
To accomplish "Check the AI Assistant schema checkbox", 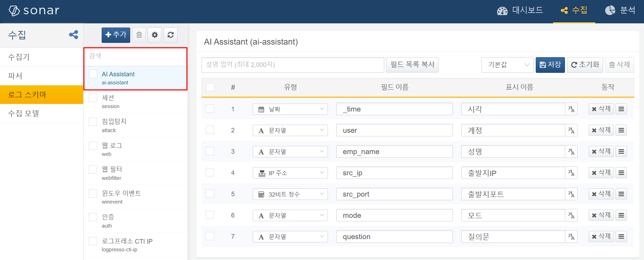I will point(93,74).
